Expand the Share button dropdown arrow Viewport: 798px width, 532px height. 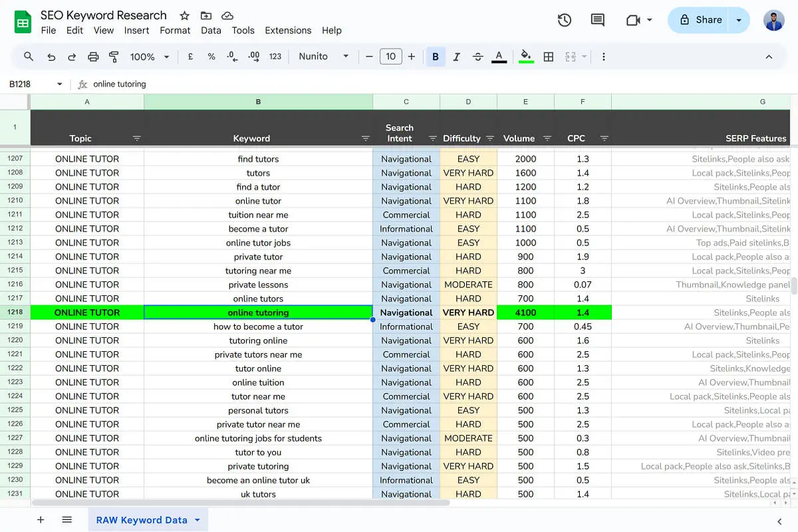coord(738,20)
